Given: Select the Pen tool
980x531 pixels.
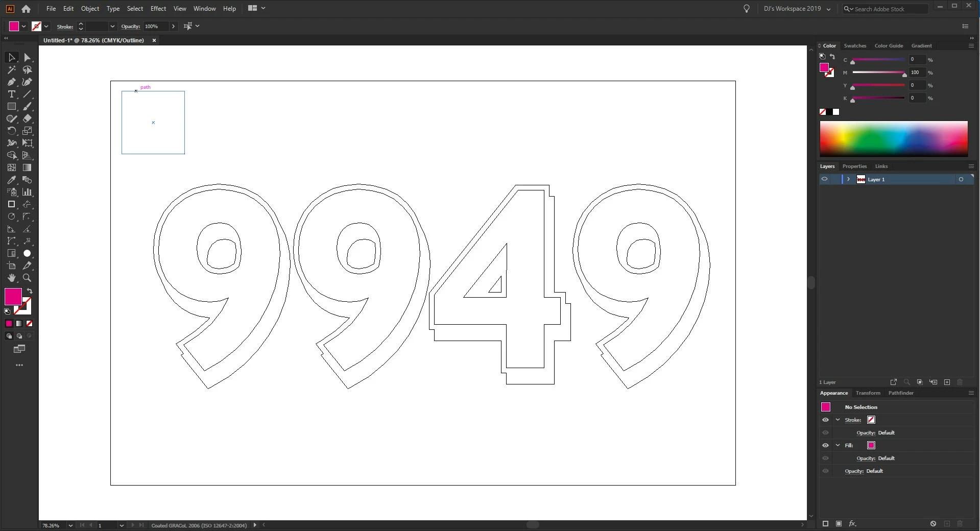Looking at the screenshot, I should [x=11, y=82].
